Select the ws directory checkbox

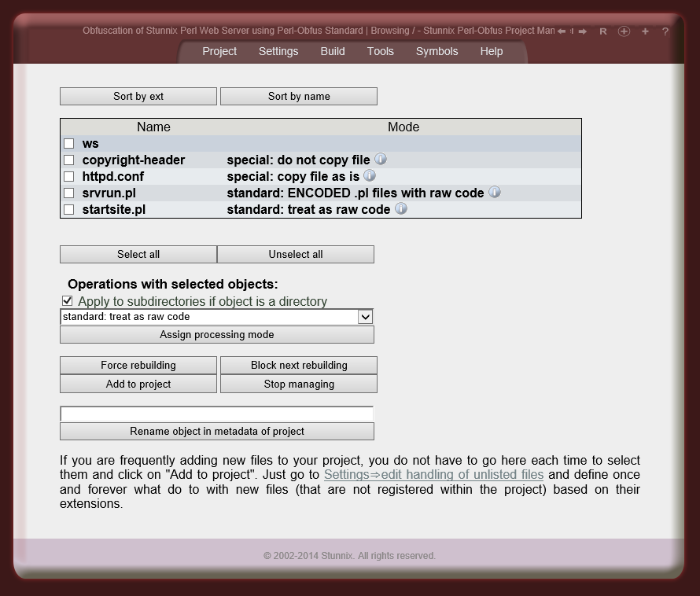pos(69,143)
